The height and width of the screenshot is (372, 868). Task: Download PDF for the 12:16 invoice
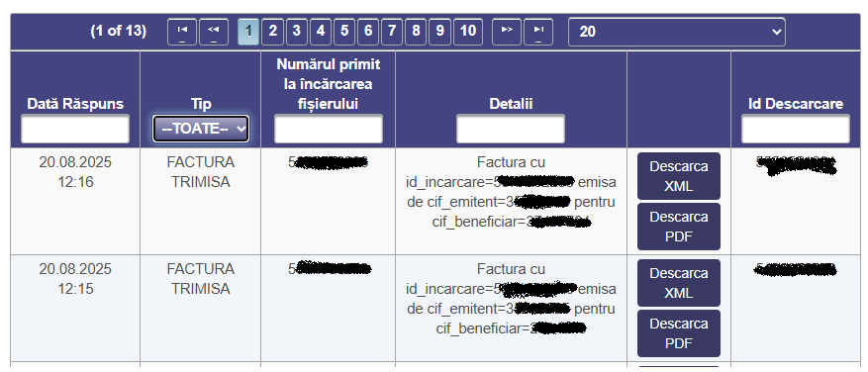click(x=679, y=227)
